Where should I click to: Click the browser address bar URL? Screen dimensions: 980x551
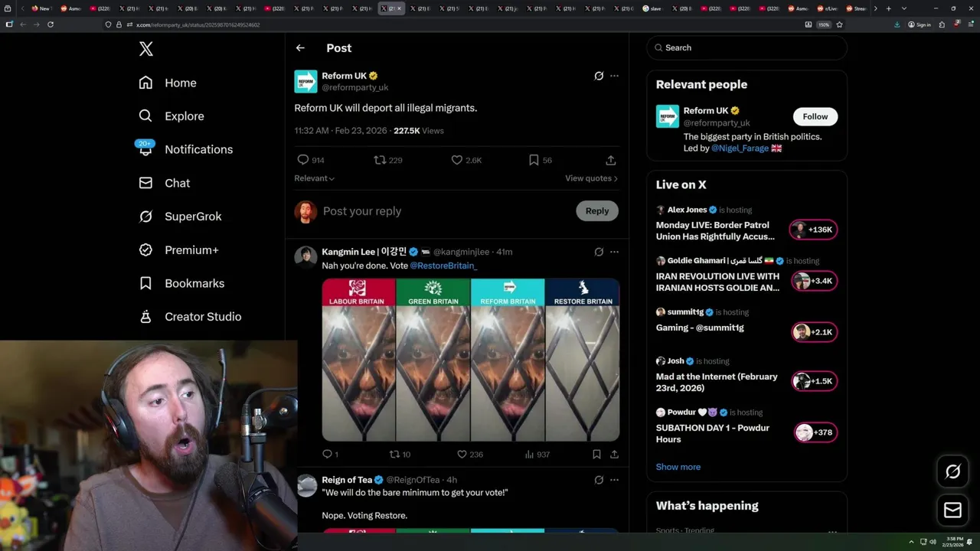click(x=198, y=24)
